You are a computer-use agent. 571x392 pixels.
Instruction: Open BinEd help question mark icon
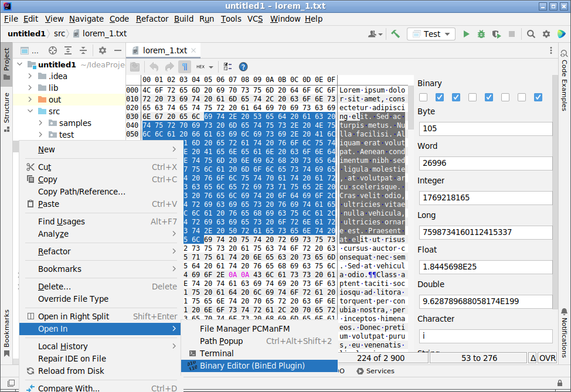243,67
